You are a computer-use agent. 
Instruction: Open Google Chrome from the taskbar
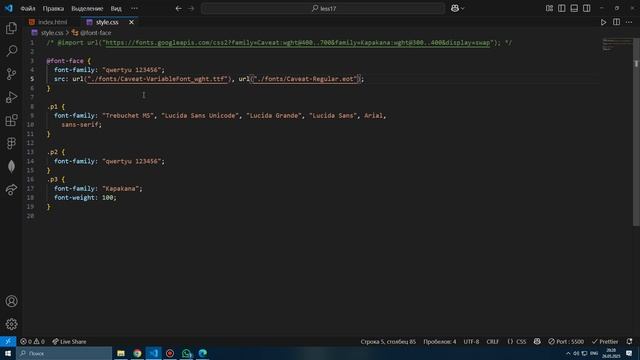(x=137, y=353)
